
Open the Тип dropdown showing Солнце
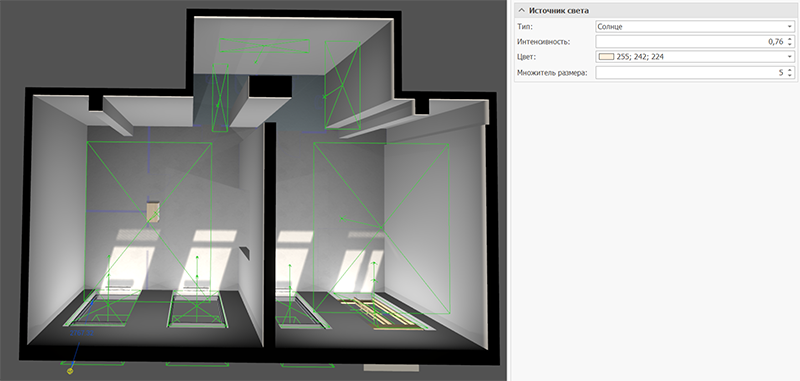tap(695, 27)
